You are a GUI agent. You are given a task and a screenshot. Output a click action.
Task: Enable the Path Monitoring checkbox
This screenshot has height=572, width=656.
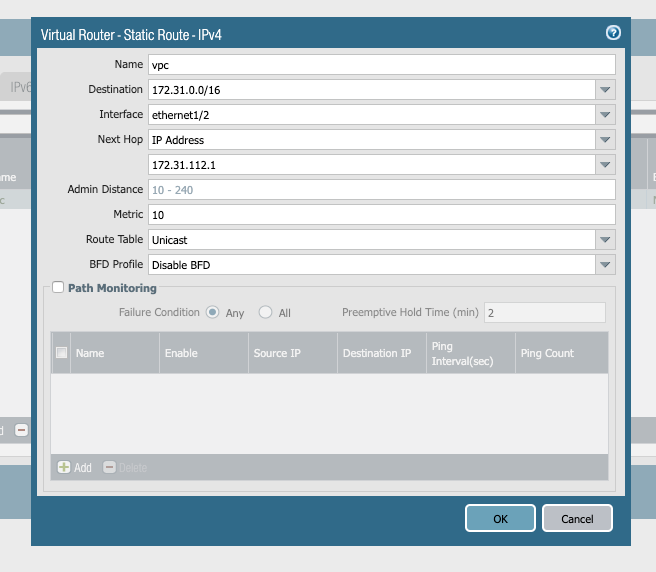[x=58, y=288]
